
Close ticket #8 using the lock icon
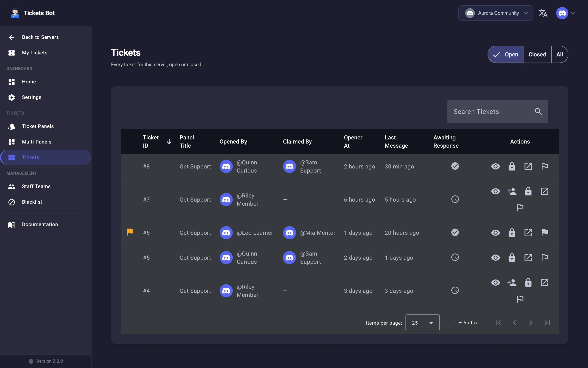(512, 166)
